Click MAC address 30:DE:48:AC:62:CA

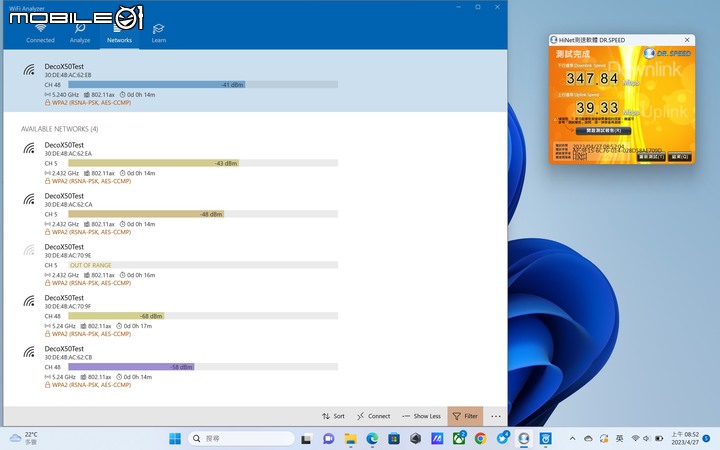pyautogui.click(x=68, y=204)
